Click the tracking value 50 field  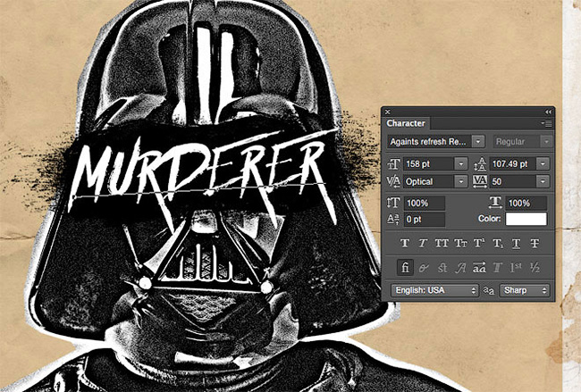tap(513, 181)
